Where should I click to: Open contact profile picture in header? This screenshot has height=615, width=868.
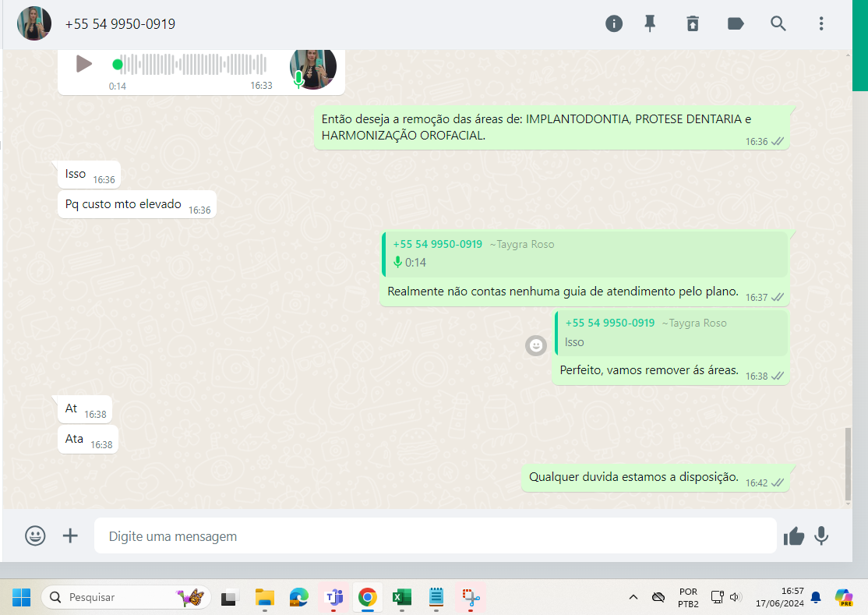click(34, 24)
